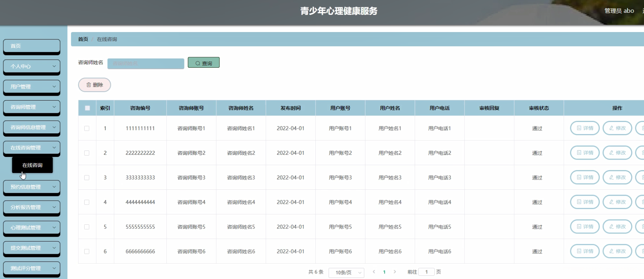
Task: Open 详情 for row 1111111111
Action: point(585,128)
